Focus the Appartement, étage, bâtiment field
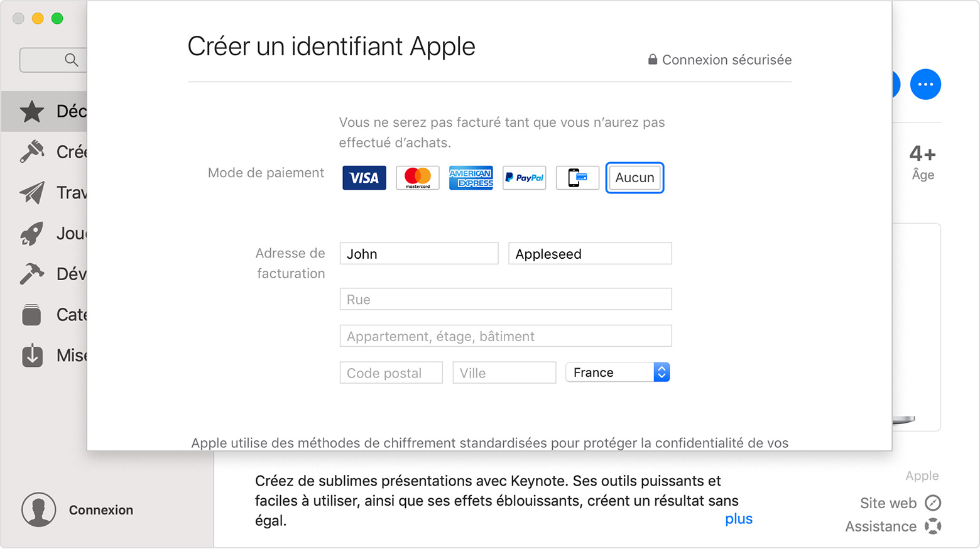The width and height of the screenshot is (980, 549). 506,336
